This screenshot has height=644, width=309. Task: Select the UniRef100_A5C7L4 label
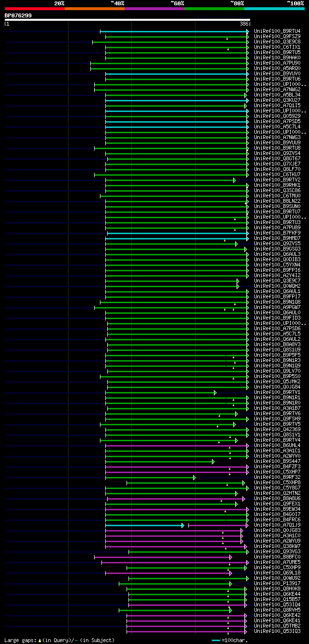pyautogui.click(x=277, y=127)
